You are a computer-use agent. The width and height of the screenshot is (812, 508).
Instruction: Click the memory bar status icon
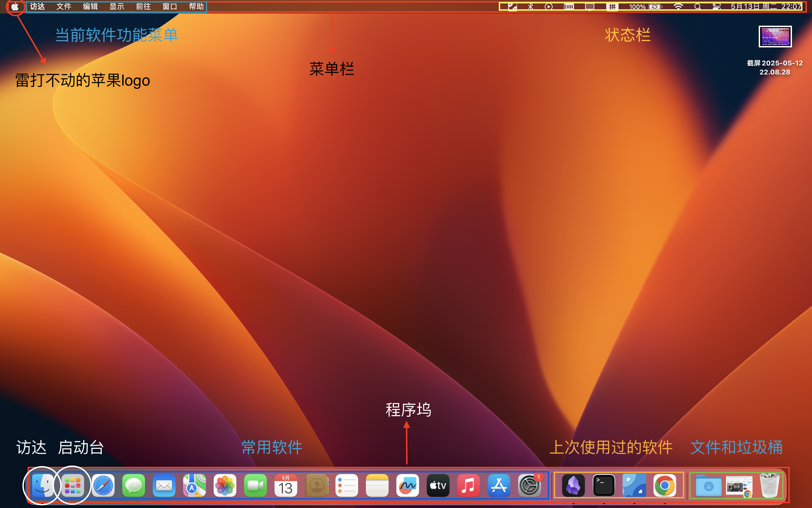coord(569,7)
